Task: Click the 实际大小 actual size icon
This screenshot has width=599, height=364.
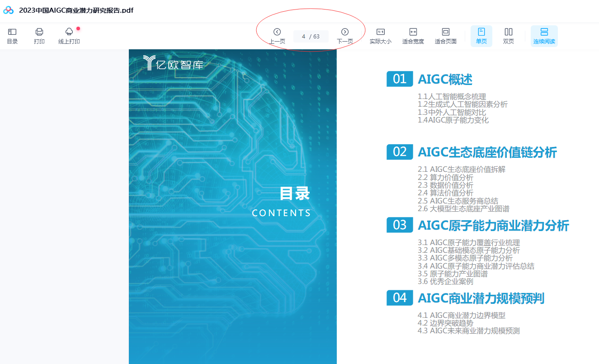Action: [x=380, y=35]
